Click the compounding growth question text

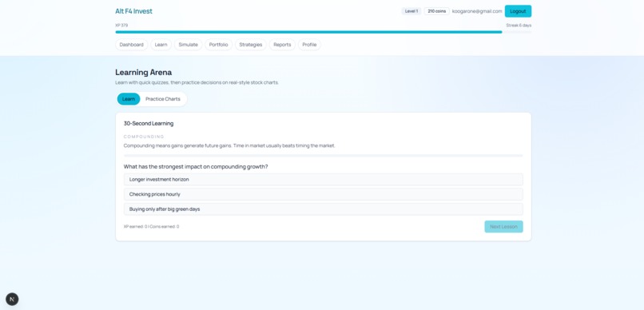tap(196, 167)
